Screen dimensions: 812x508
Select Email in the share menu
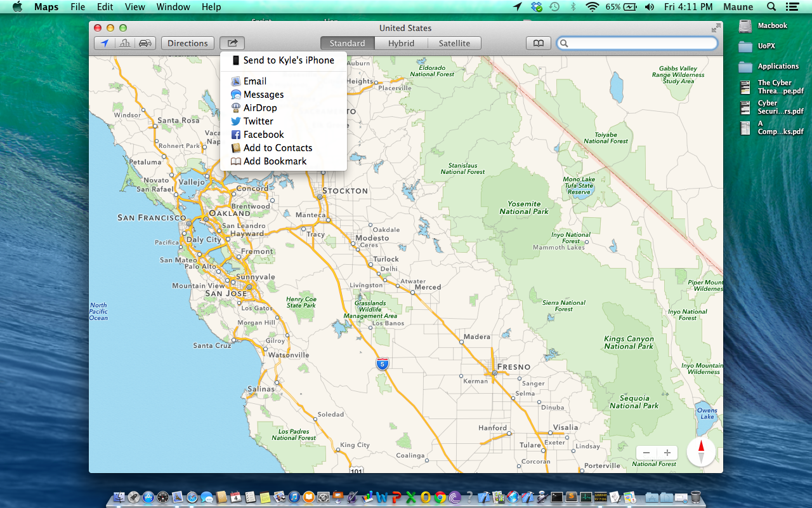click(284, 81)
